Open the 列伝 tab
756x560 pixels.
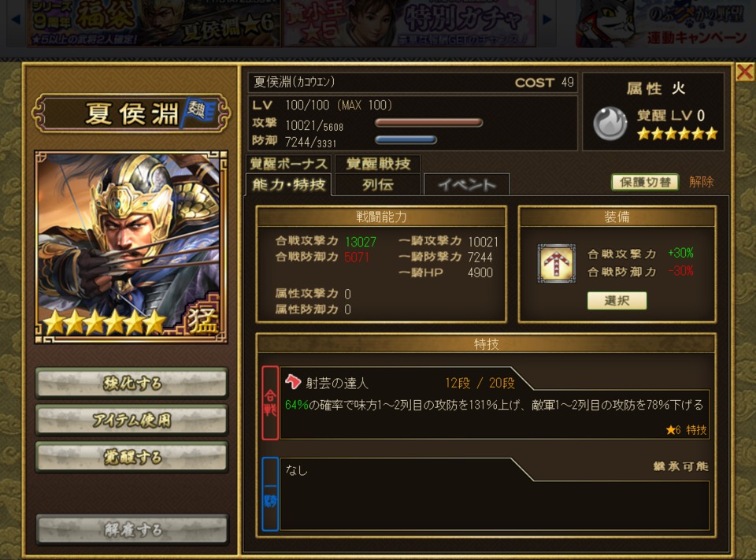378,185
